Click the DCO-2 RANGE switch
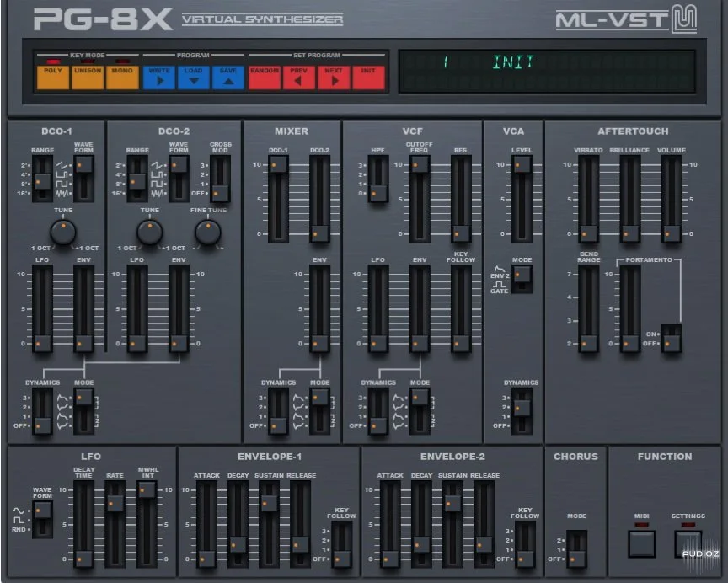This screenshot has height=583, width=728. click(x=137, y=179)
